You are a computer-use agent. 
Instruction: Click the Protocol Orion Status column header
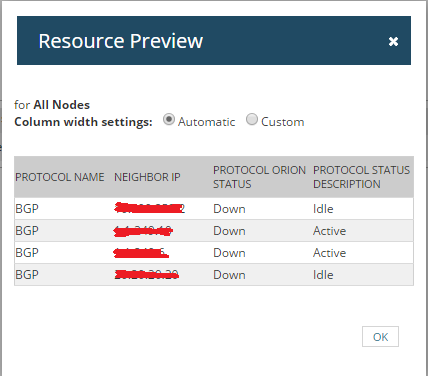click(x=259, y=177)
